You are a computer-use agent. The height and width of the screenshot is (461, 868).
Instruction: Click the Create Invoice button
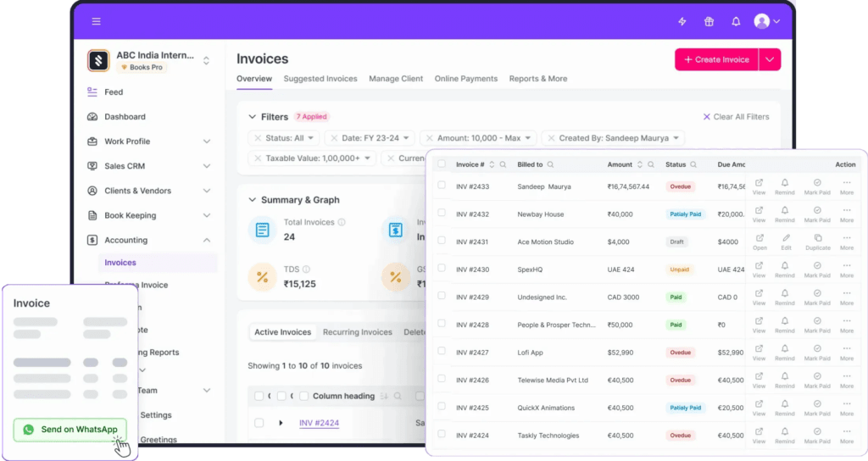[x=716, y=59]
